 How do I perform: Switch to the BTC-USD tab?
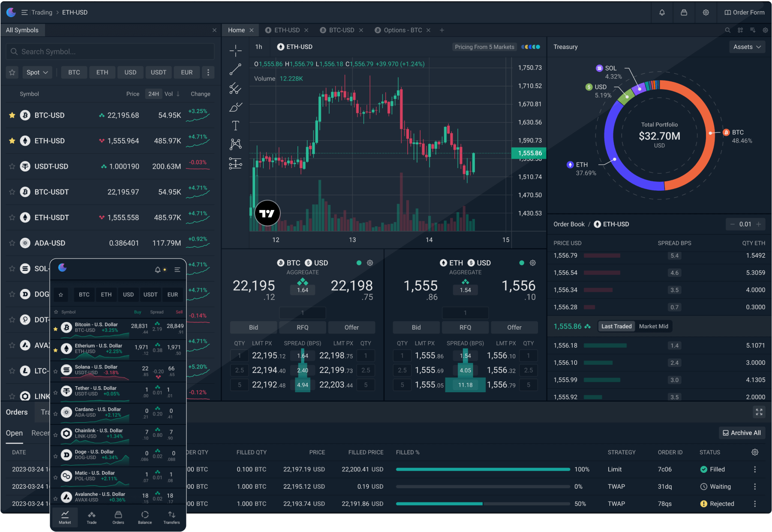pyautogui.click(x=342, y=30)
